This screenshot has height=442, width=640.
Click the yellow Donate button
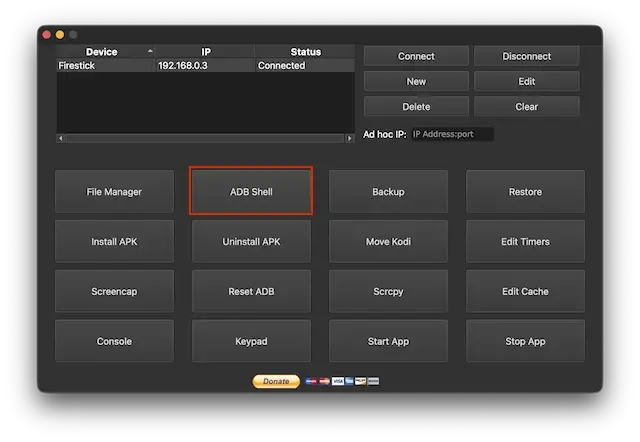coord(276,381)
